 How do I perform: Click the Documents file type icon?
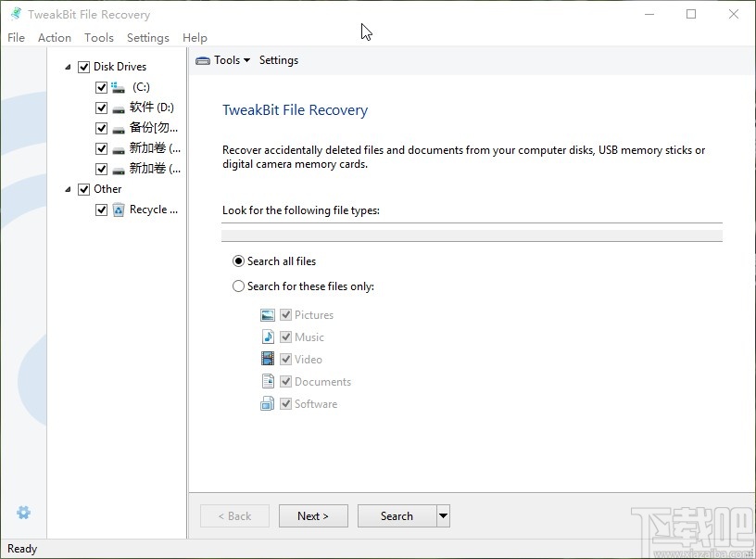[268, 382]
